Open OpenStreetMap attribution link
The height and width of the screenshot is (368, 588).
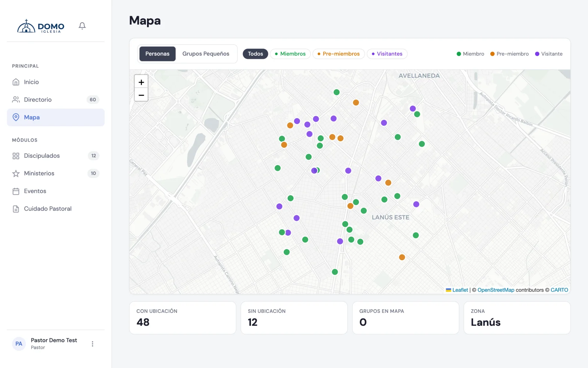tap(496, 290)
